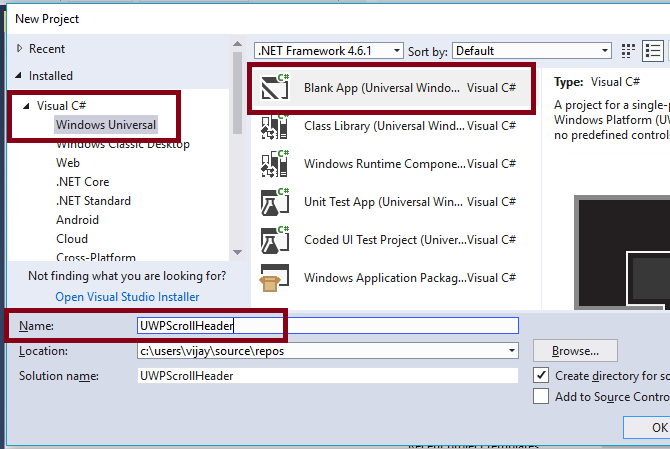Viewport: 670px width, 449px height.
Task: Click the template preview thumbnail
Action: tap(622, 252)
